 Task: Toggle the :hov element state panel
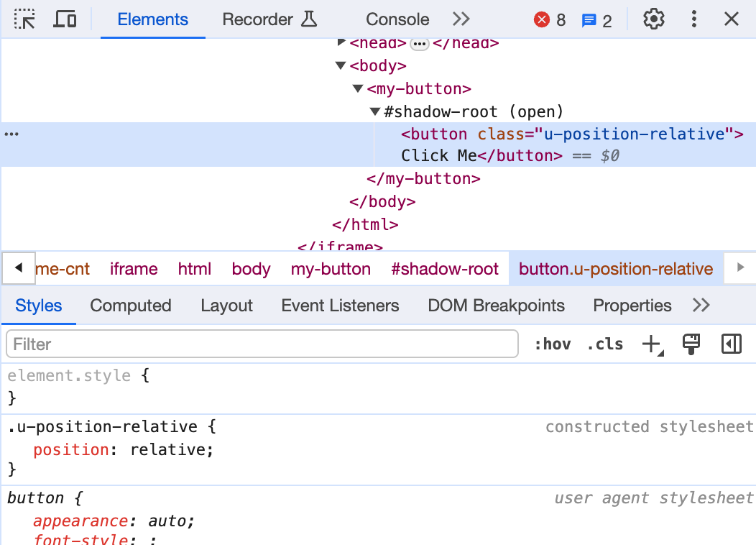coord(552,344)
